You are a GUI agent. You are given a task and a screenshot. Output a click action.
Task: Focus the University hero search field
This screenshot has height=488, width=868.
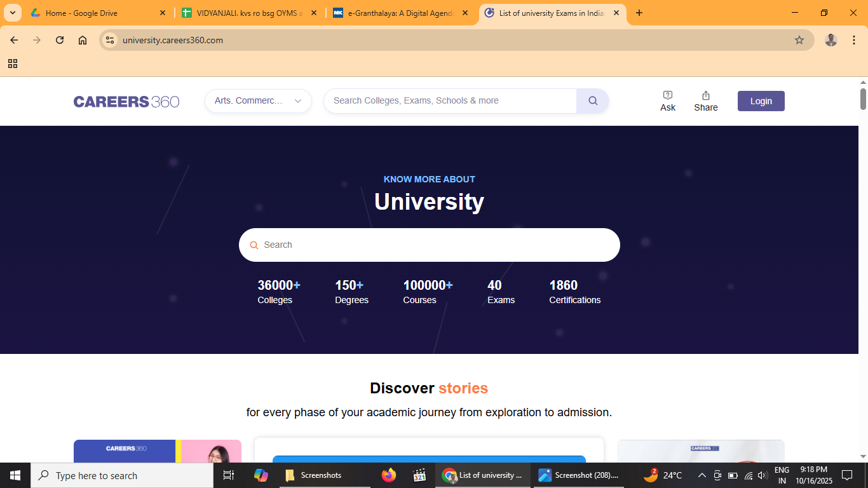coord(429,245)
